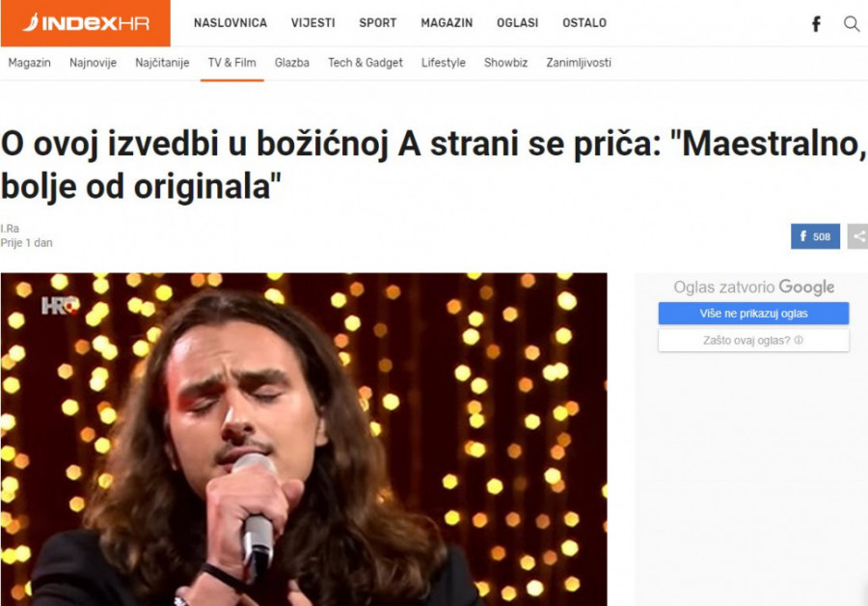Screen dimensions: 868x606
Task: Open search with the magnifier icon
Action: (x=852, y=24)
